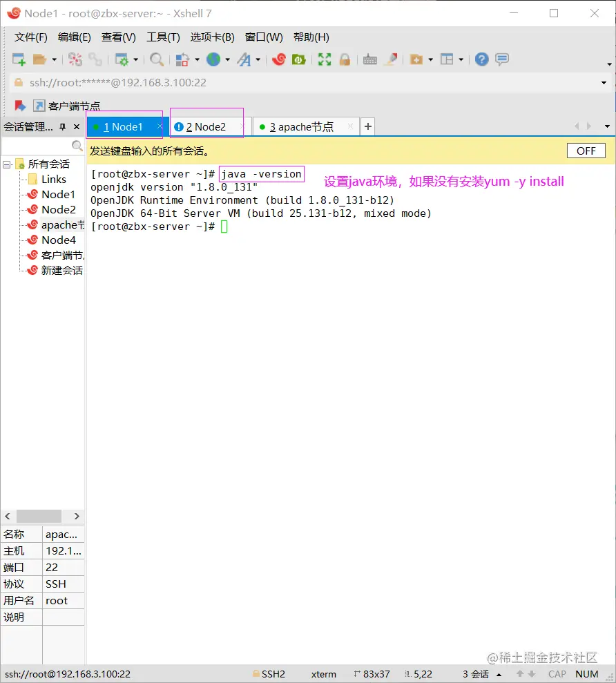
Task: Open the 查看(V) menu
Action: coord(119,37)
